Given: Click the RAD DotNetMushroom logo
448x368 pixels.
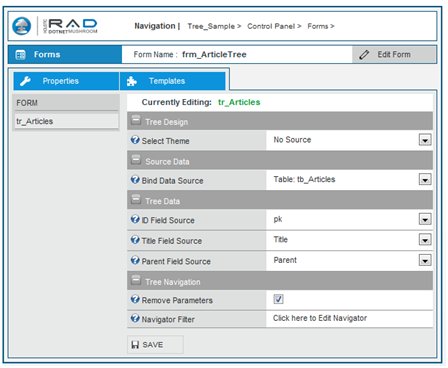Looking at the screenshot, I should (x=70, y=26).
